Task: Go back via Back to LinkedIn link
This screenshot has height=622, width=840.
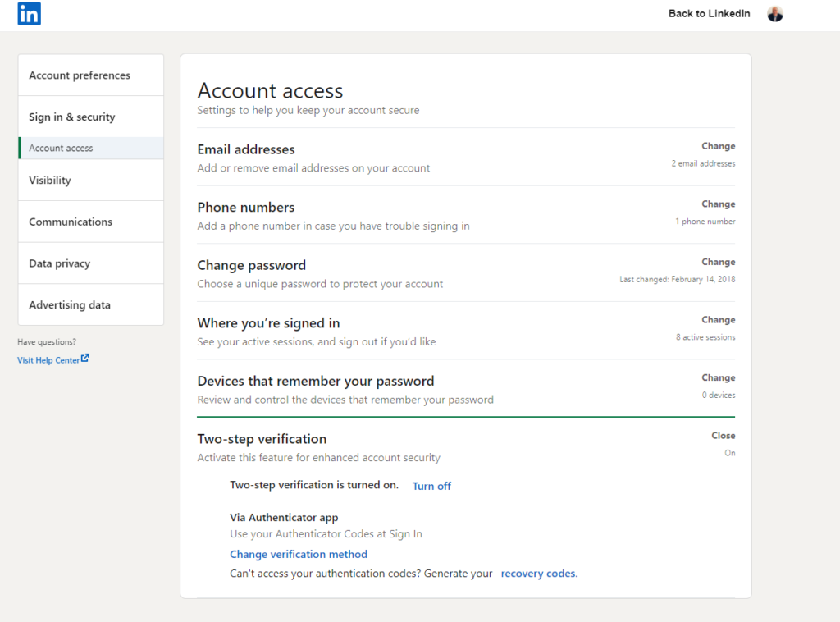Action: coord(709,13)
